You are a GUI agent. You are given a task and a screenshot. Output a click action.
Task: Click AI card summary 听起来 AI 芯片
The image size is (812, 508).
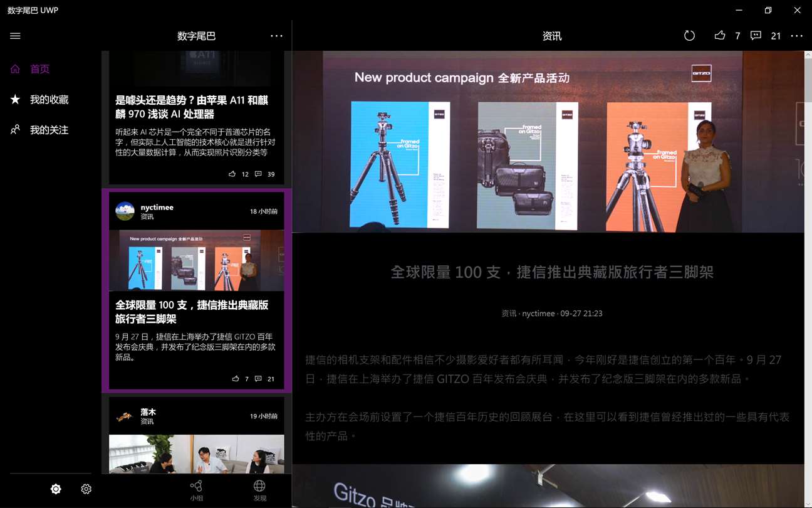(x=195, y=142)
